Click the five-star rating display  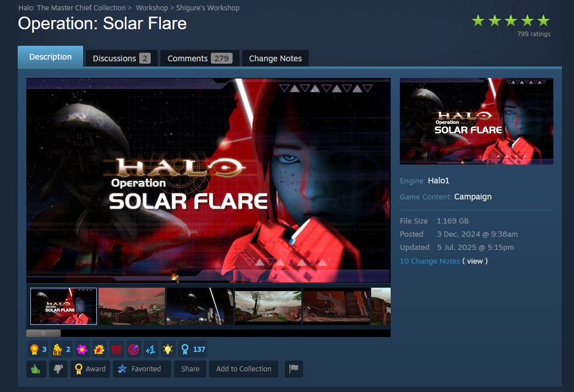[x=511, y=21]
